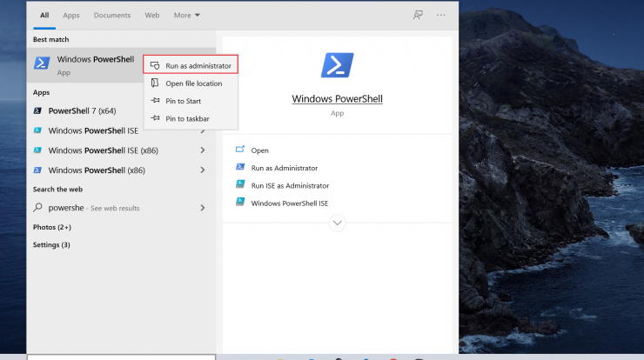The image size is (644, 360).
Task: Click Run as Administrator in preview pane
Action: [x=285, y=168]
